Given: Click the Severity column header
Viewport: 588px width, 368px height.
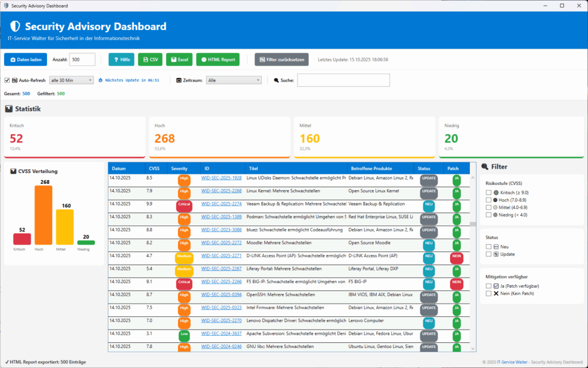Looking at the screenshot, I should click(x=179, y=168).
